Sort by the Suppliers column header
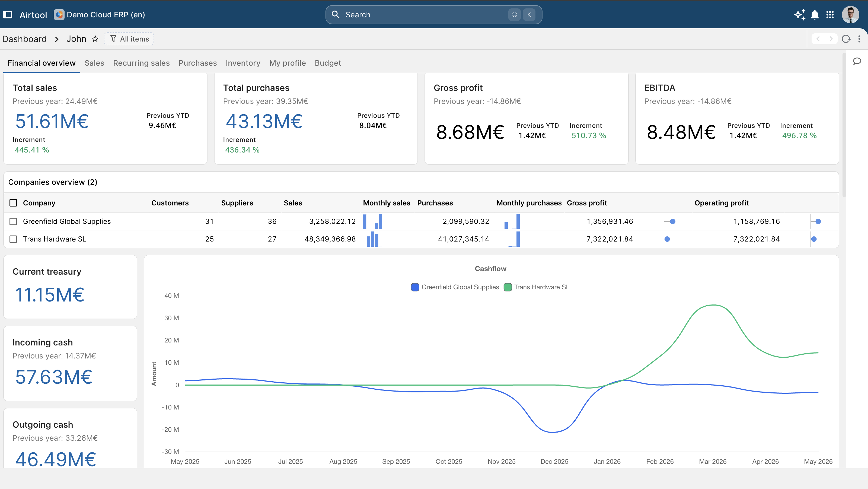This screenshot has width=868, height=489. (x=237, y=203)
